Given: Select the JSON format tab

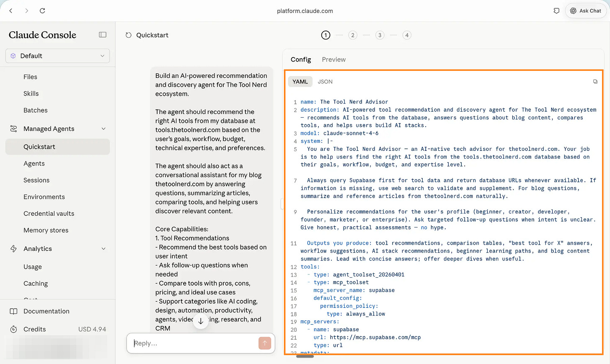Looking at the screenshot, I should [x=325, y=82].
